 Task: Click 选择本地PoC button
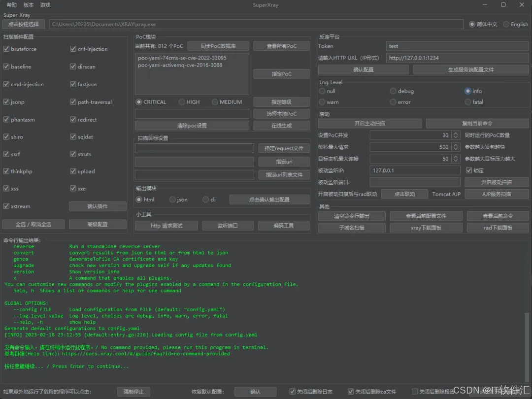(x=281, y=114)
